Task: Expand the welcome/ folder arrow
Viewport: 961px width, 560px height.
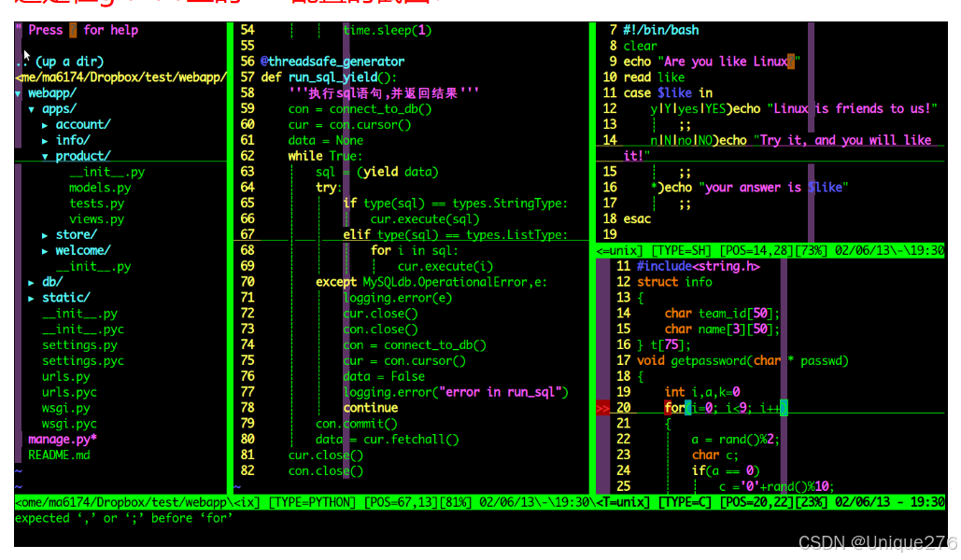Action: [x=45, y=251]
